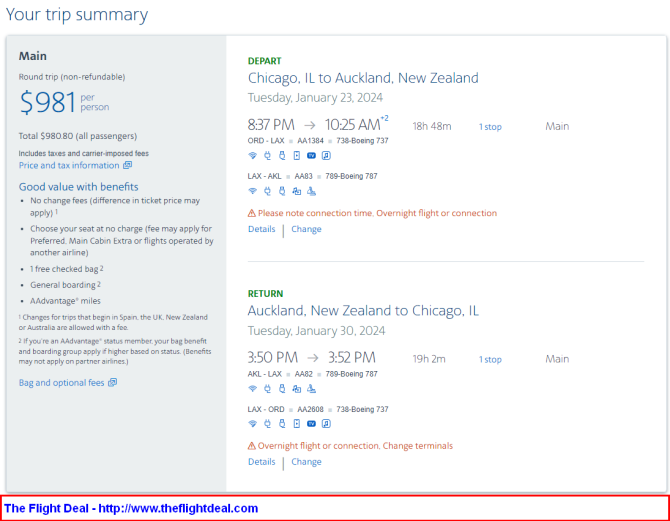Click the Wi-Fi icon for flight AA1384

pos(253,156)
